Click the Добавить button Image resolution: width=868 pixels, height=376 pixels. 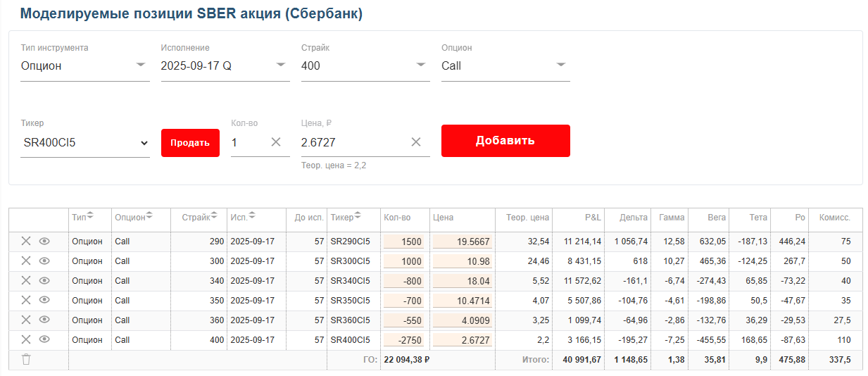(505, 141)
